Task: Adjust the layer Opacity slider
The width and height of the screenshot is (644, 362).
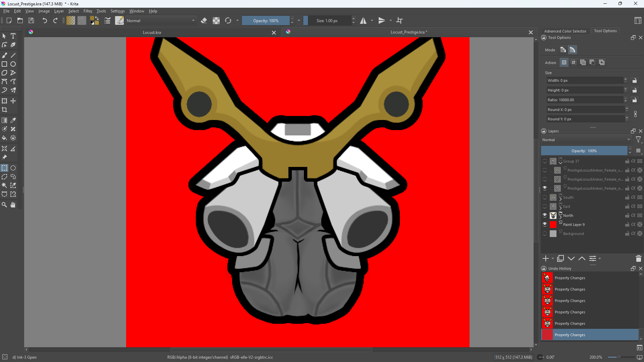Action: pyautogui.click(x=584, y=151)
